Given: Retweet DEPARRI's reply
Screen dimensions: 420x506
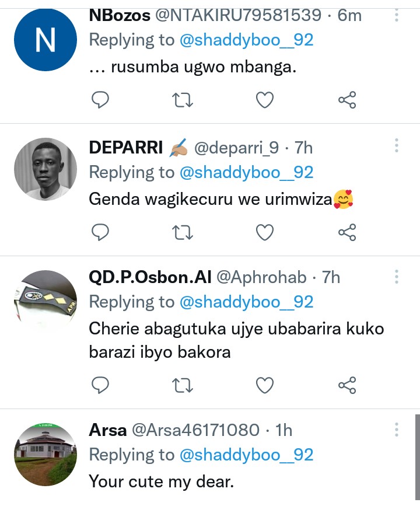Looking at the screenshot, I should pyautogui.click(x=183, y=233).
